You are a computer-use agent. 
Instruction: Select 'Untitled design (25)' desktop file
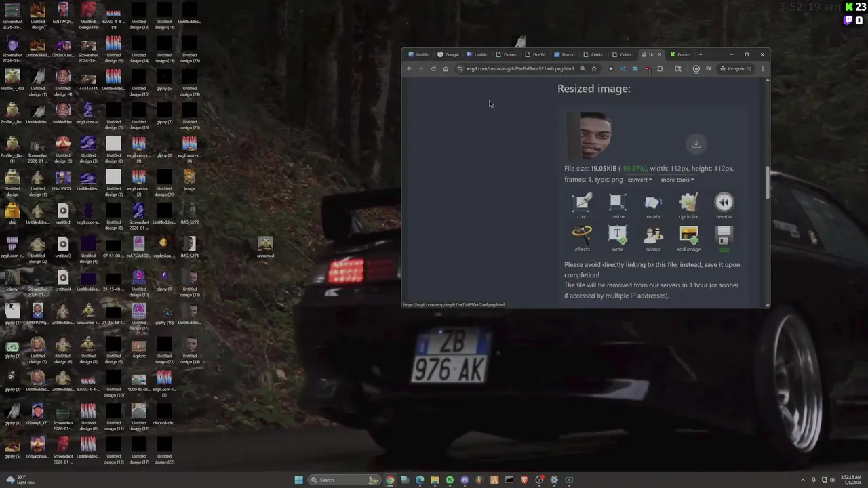click(189, 116)
